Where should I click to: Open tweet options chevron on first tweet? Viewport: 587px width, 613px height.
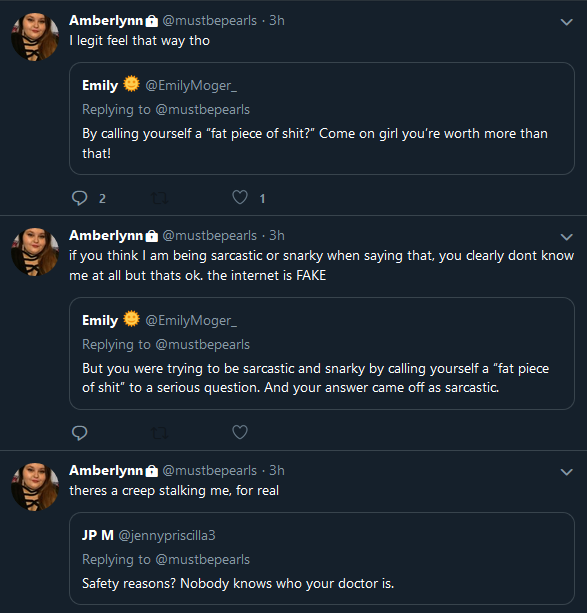point(566,22)
